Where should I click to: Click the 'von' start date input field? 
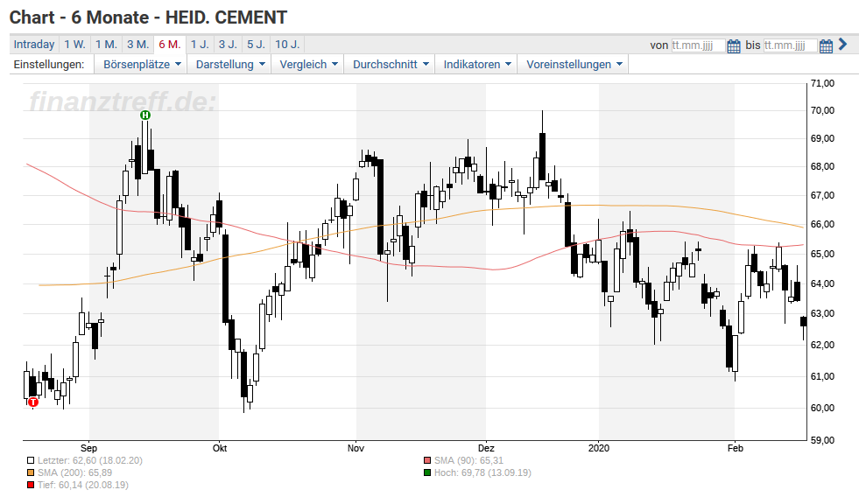[698, 45]
